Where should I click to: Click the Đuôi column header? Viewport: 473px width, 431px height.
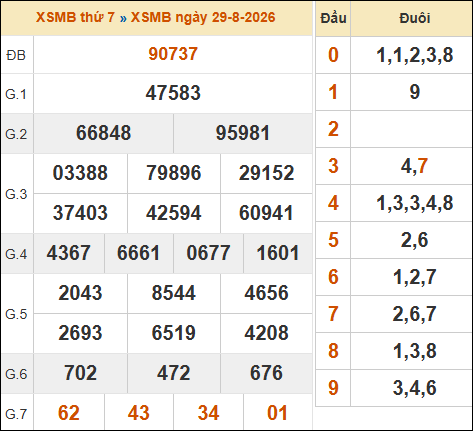(x=415, y=18)
